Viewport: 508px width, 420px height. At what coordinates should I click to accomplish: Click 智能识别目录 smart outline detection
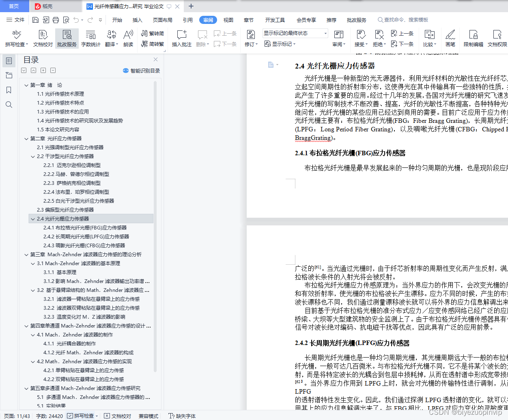[141, 71]
